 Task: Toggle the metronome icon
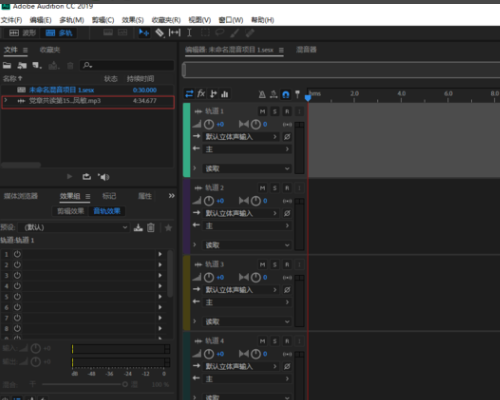pyautogui.click(x=262, y=94)
